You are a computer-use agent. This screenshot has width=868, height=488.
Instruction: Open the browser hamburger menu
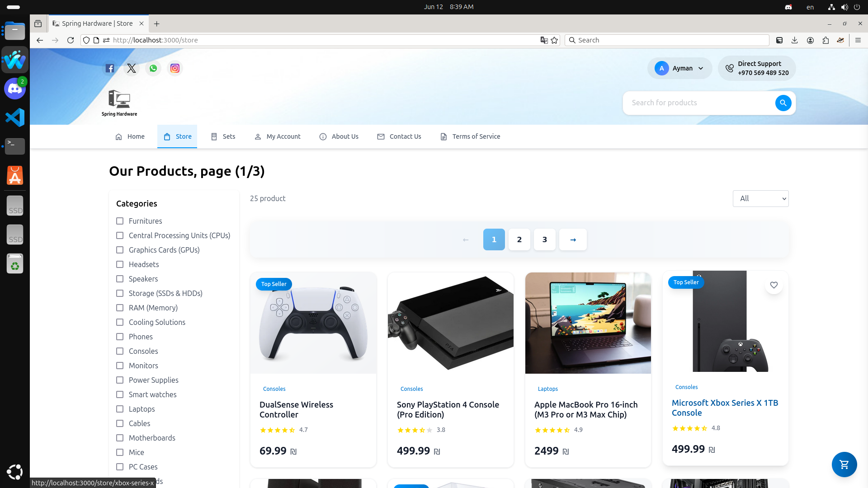tap(858, 40)
